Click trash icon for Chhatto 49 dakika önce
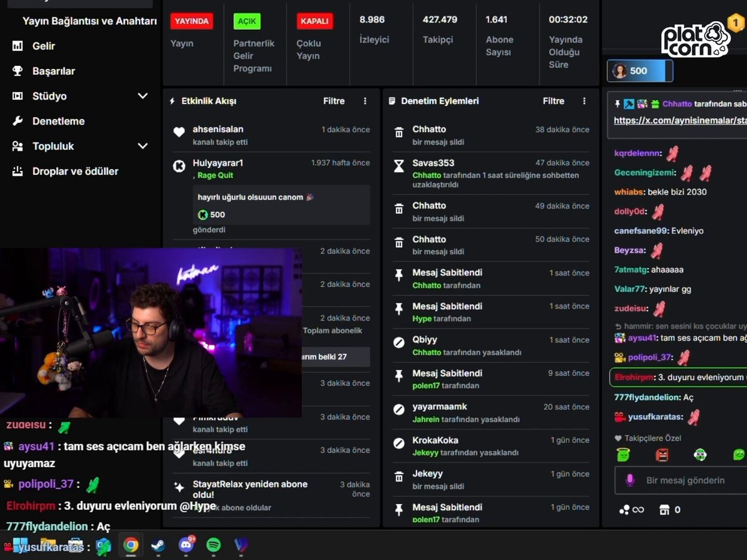This screenshot has height=560, width=747. pos(399,209)
